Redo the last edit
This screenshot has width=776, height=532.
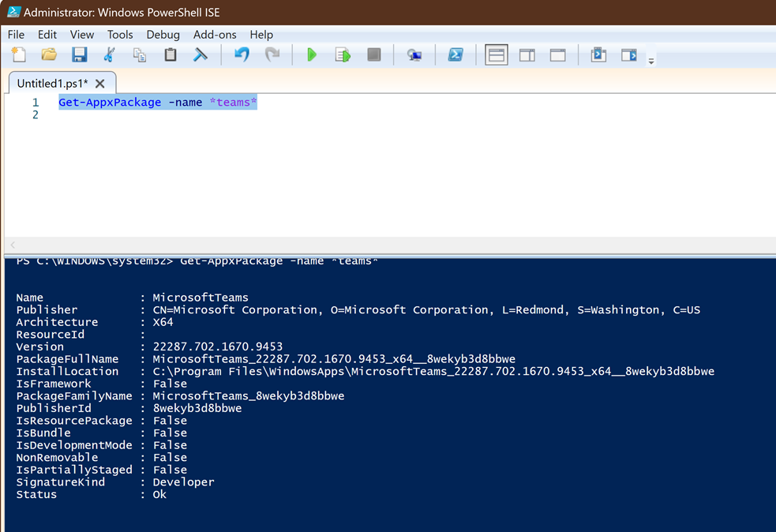click(x=272, y=54)
